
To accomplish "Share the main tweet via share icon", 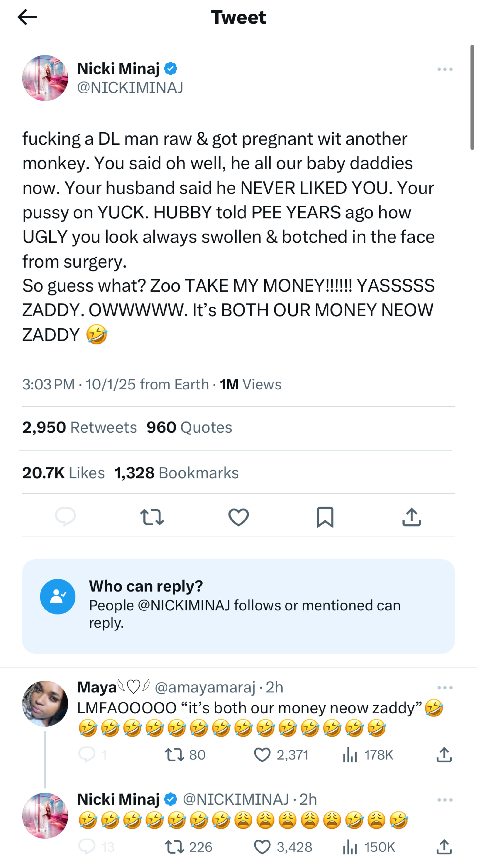I will coord(411,517).
